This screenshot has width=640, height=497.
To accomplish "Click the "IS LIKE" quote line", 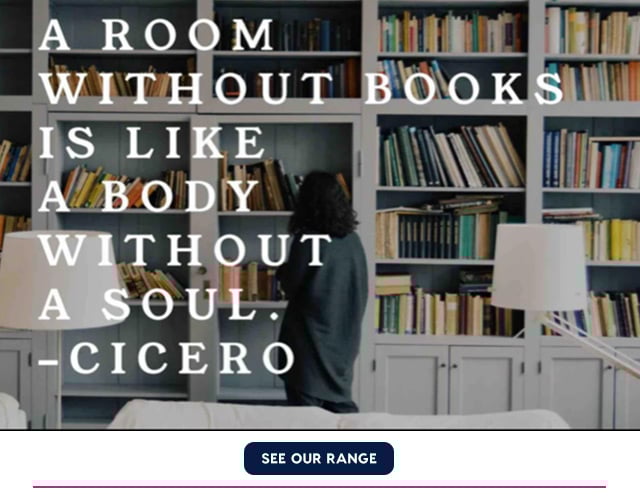I will pyautogui.click(x=153, y=142).
